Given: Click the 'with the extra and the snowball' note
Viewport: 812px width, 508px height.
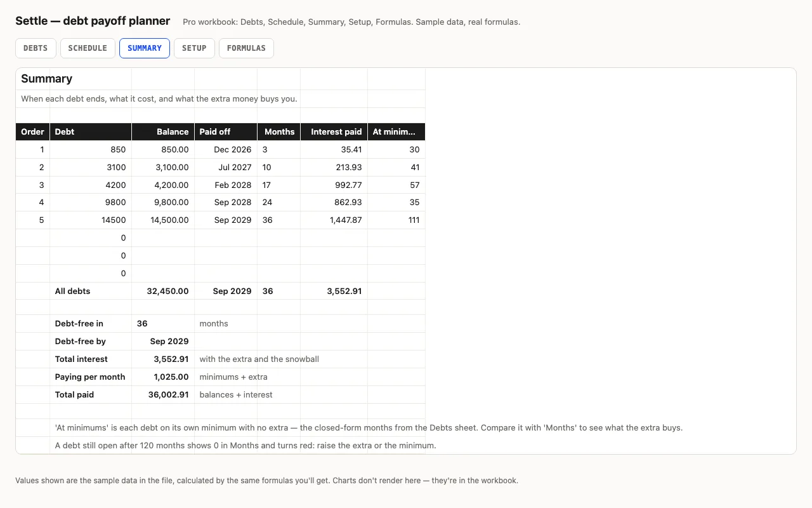Looking at the screenshot, I should coord(259,359).
